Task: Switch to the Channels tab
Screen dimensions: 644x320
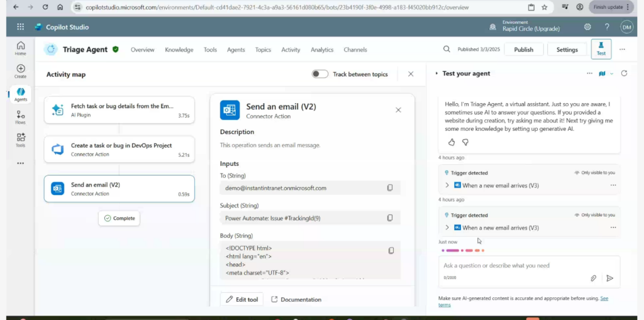Action: point(355,50)
